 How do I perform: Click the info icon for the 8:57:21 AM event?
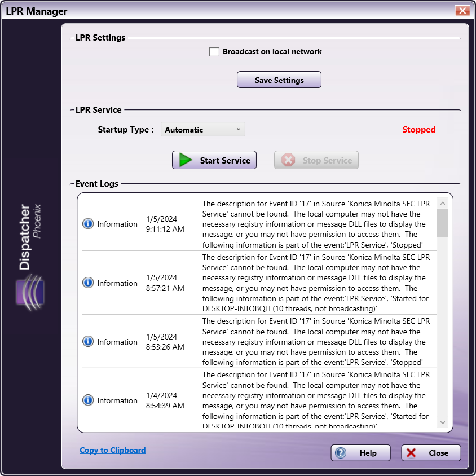click(88, 283)
